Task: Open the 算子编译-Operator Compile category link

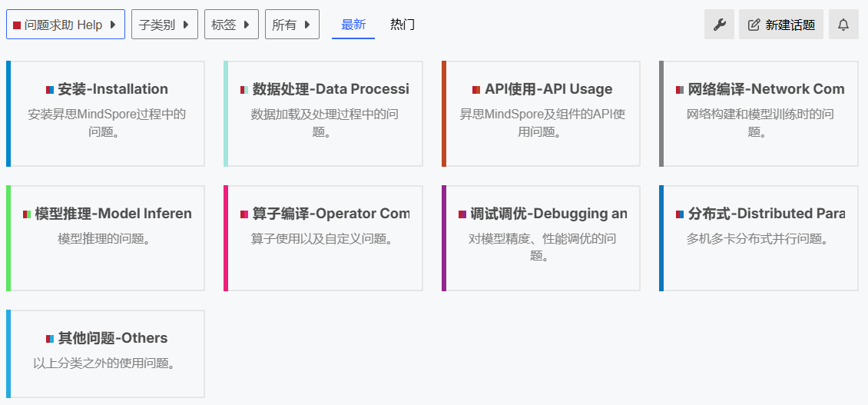Action: 331,214
